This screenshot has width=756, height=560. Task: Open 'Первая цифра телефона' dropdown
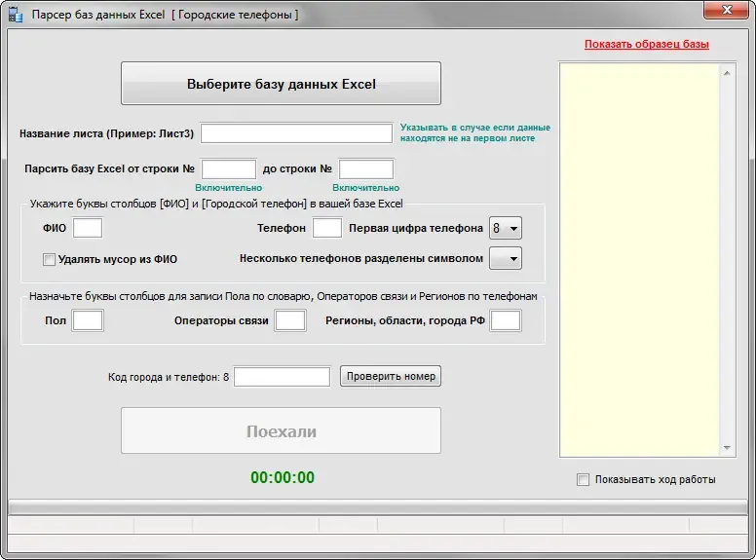(x=506, y=228)
